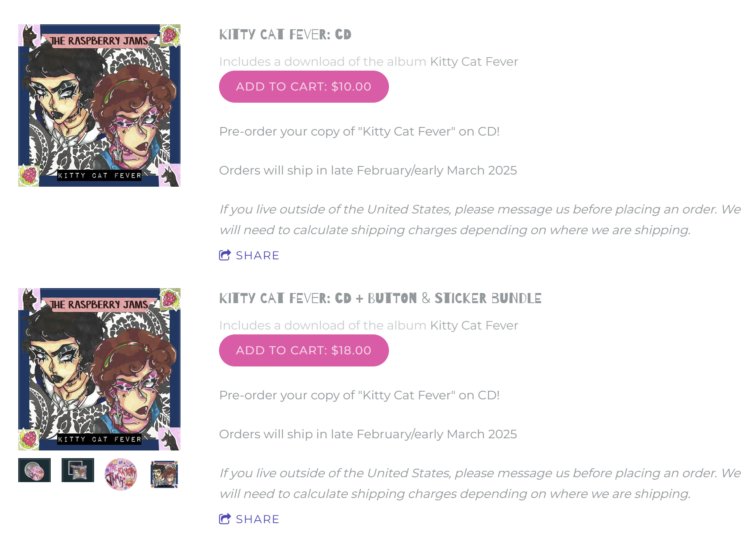
Task: Click the italic international shipping note under the bundle
Action: 480,483
